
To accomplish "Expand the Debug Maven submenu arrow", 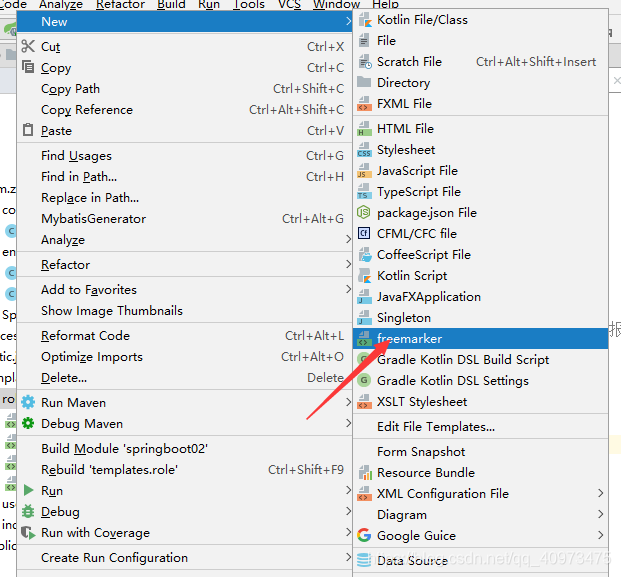I will [348, 423].
